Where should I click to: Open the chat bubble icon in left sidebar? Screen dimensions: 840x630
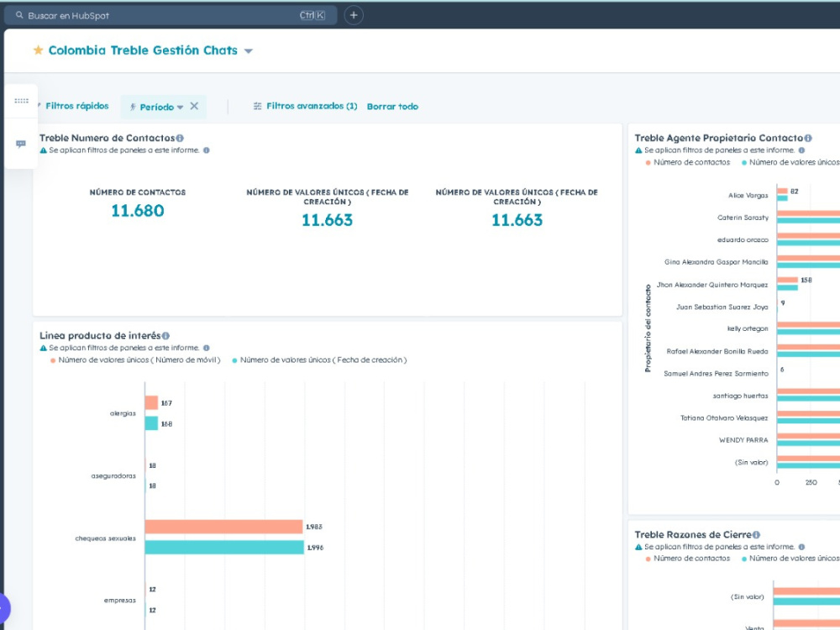[21, 144]
